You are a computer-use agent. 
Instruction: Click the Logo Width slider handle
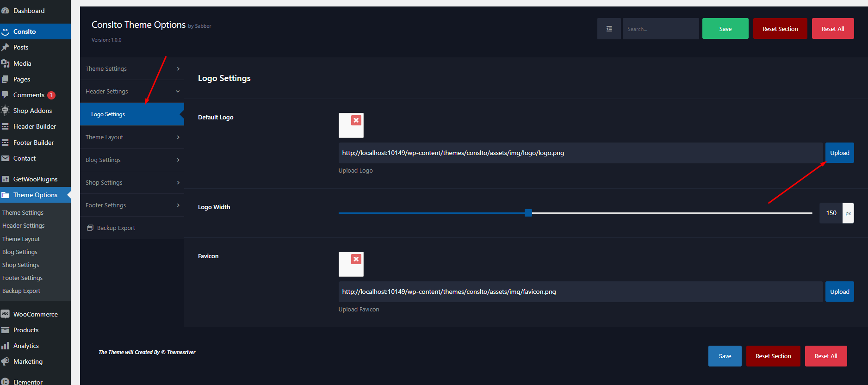[x=528, y=213]
